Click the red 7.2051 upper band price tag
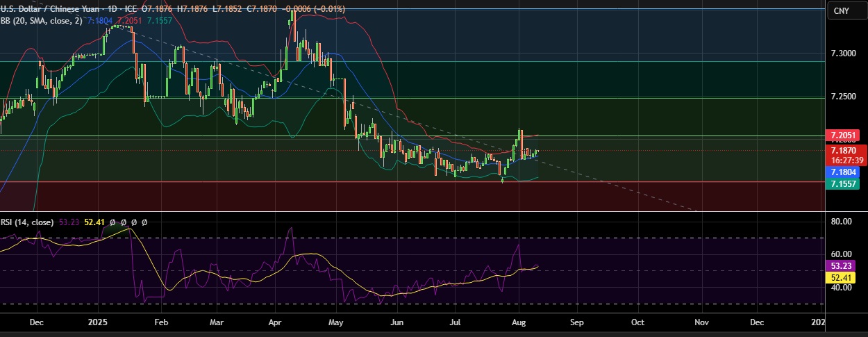This screenshot has height=337, width=868. coord(842,135)
